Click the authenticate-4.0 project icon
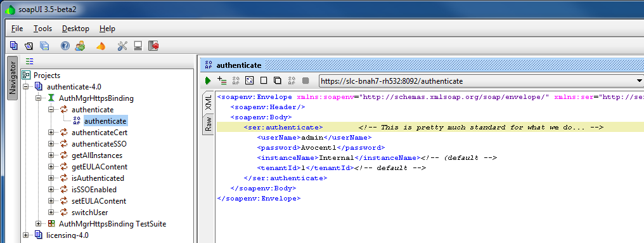644x243 pixels. pos(39,87)
